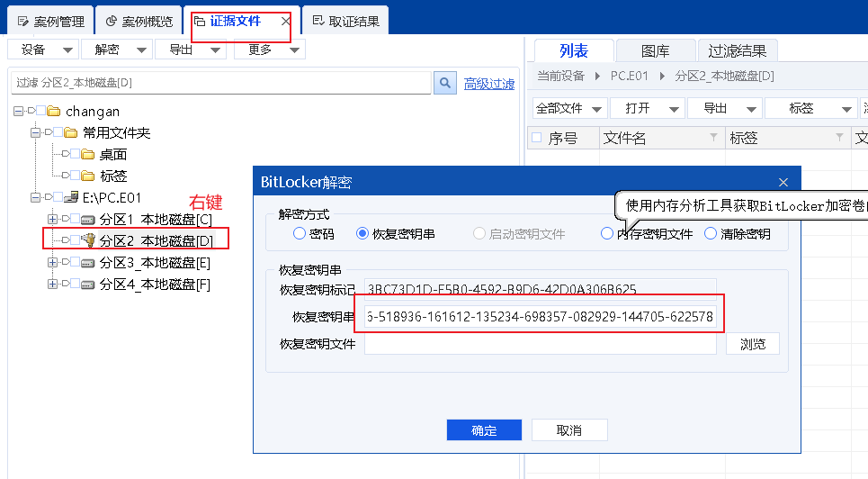Switch to the 案例概览 tab

139,21
